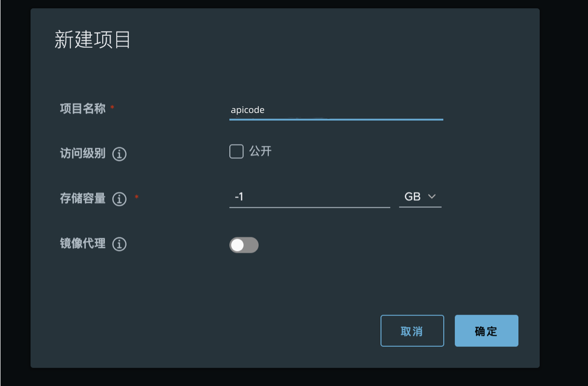This screenshot has height=386, width=588.
Task: Click the storage quota field showing -1
Action: coord(309,197)
